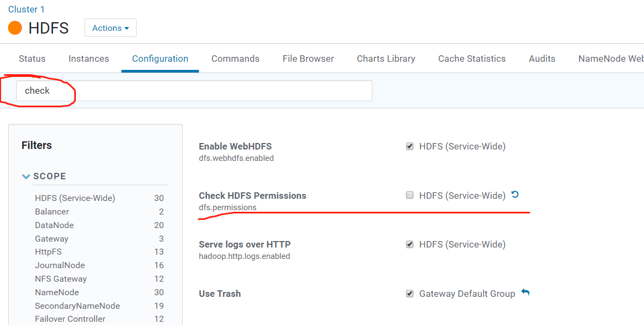Click the Actions dropdown caret
Viewport: 644px width, 325px height.
(126, 27)
